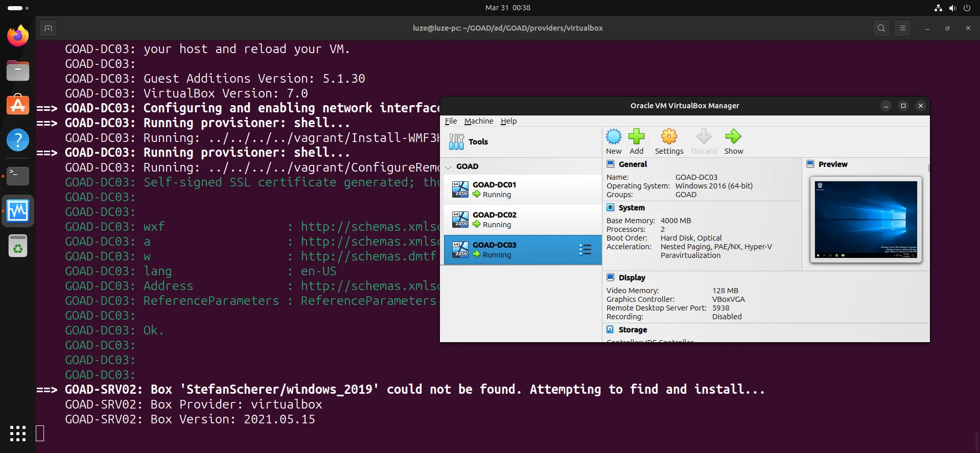Select the GOAD-DC01 virtual machine

click(522, 189)
